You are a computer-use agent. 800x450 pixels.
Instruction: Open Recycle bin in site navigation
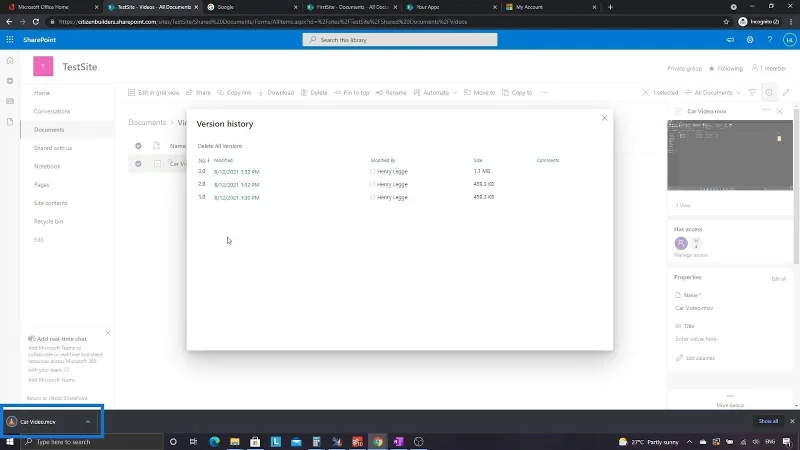pos(48,221)
